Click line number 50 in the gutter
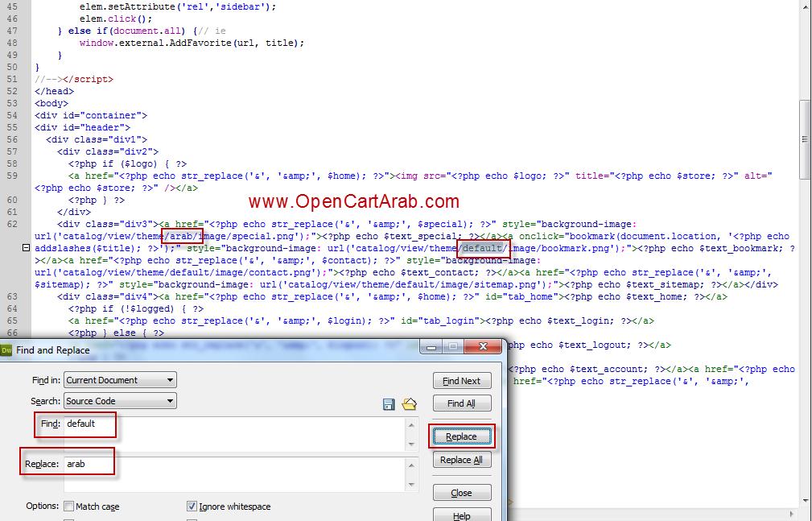 coord(12,68)
